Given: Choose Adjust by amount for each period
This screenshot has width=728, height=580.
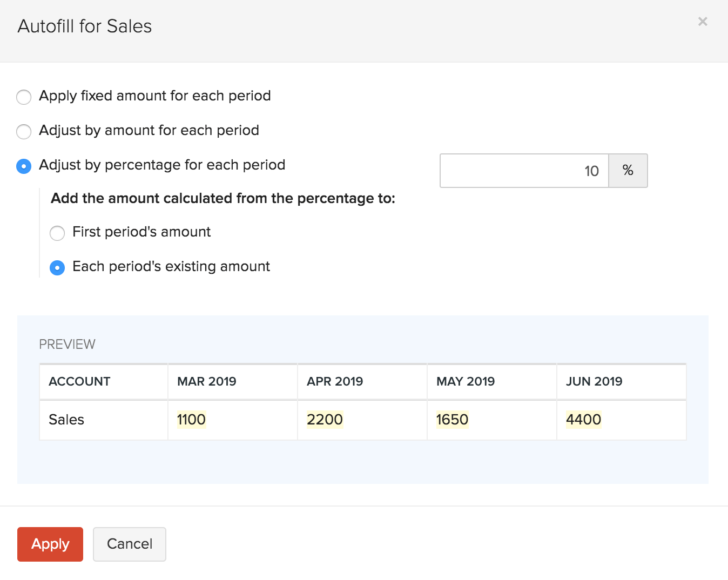Looking at the screenshot, I should click(x=24, y=132).
